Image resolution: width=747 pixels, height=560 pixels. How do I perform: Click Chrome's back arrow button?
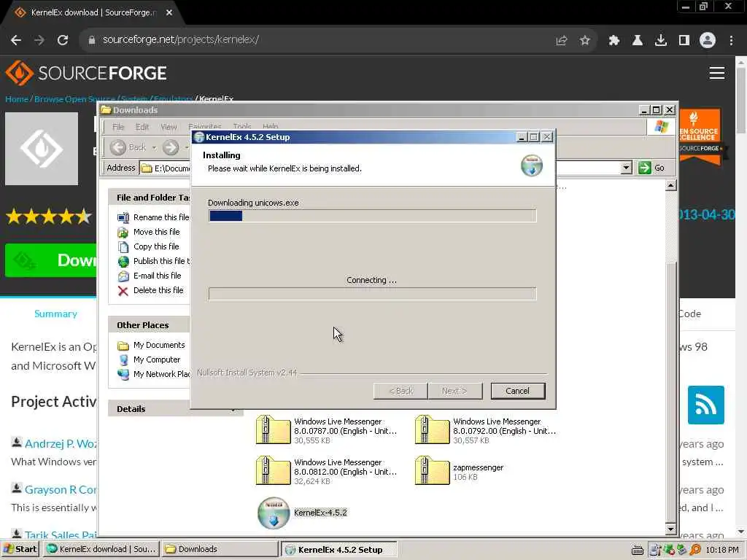[16, 41]
